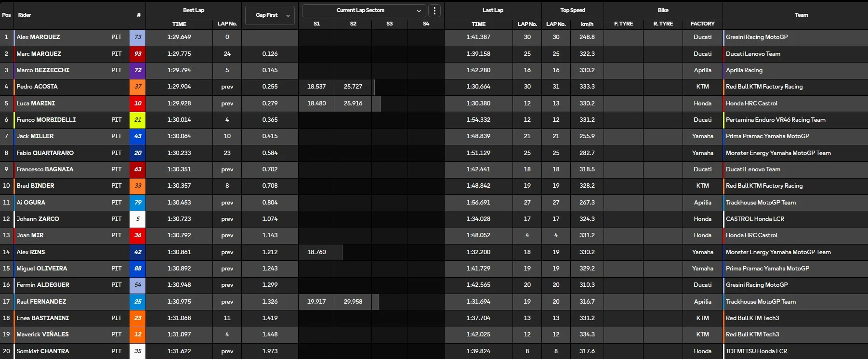
Task: Click team Aprilia Racing
Action: 744,70
